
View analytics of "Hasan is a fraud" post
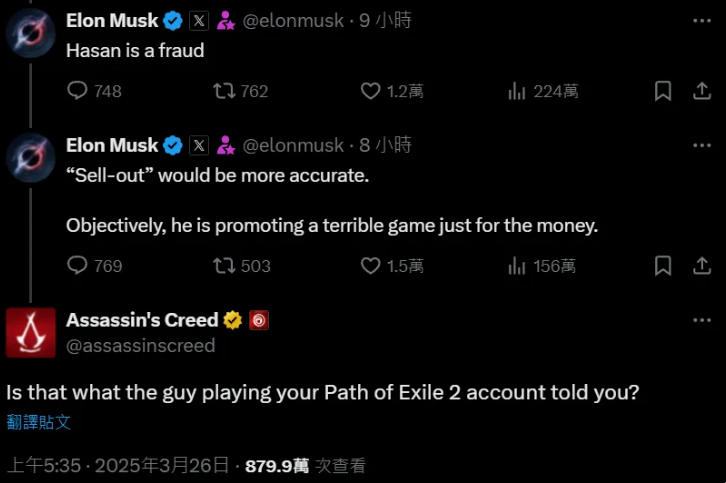point(517,91)
